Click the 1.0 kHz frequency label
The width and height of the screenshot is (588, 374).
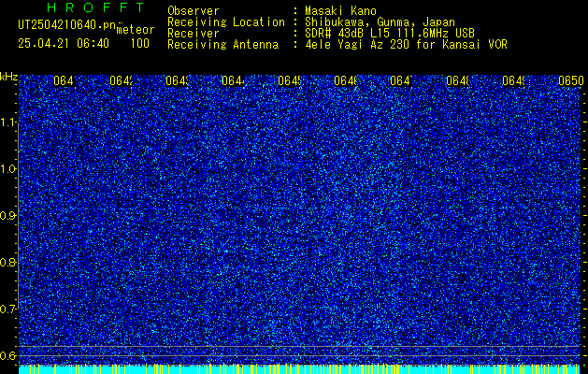point(7,169)
